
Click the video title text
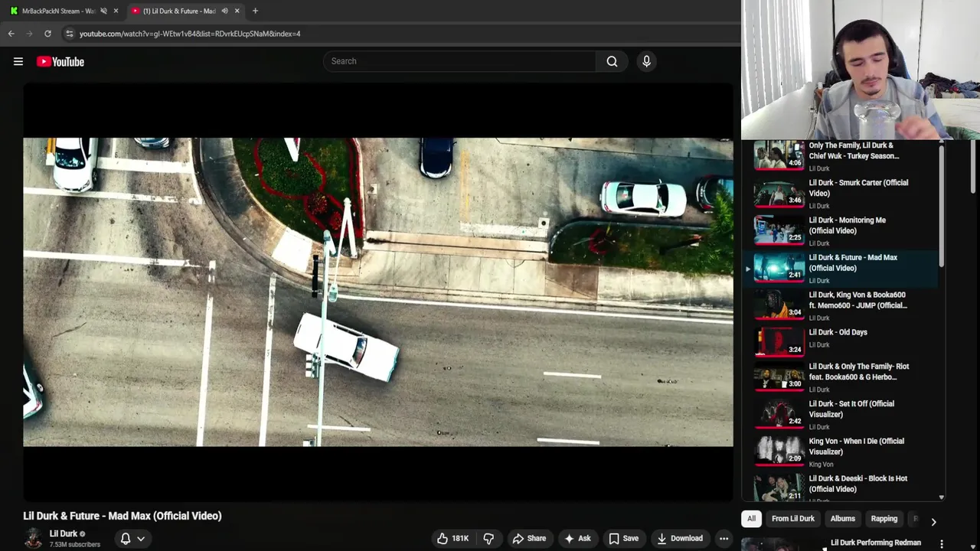(x=122, y=516)
